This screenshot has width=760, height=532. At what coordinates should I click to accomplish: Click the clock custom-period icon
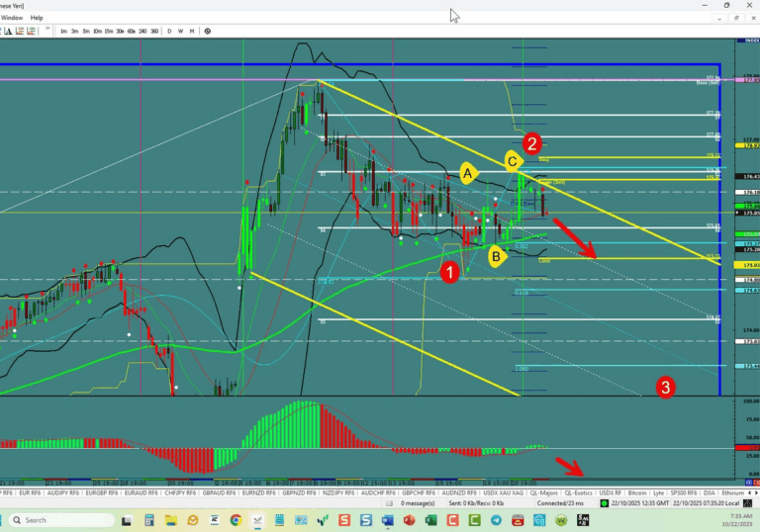208,31
